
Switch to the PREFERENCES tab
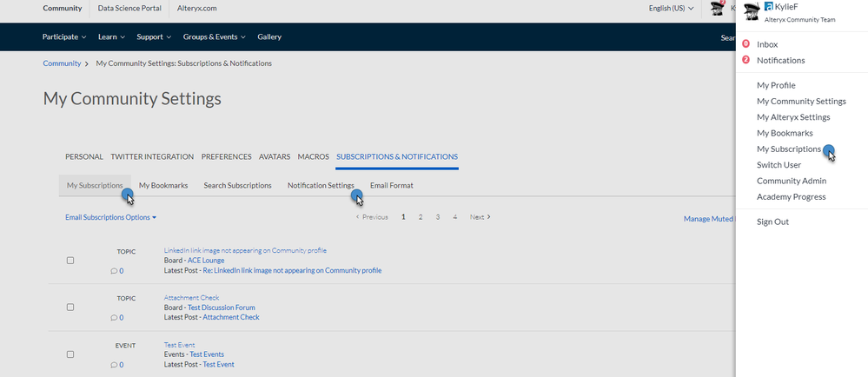pos(227,156)
